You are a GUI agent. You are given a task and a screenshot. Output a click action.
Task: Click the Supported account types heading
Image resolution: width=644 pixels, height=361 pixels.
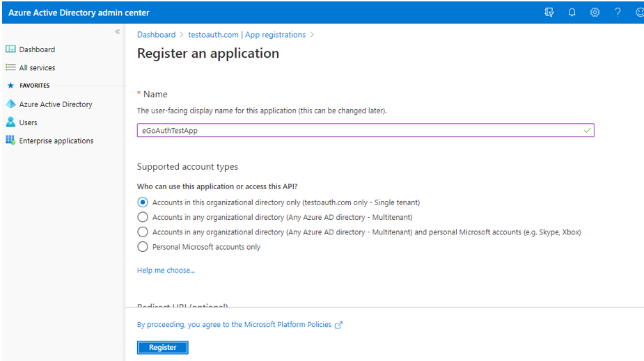[x=187, y=166]
